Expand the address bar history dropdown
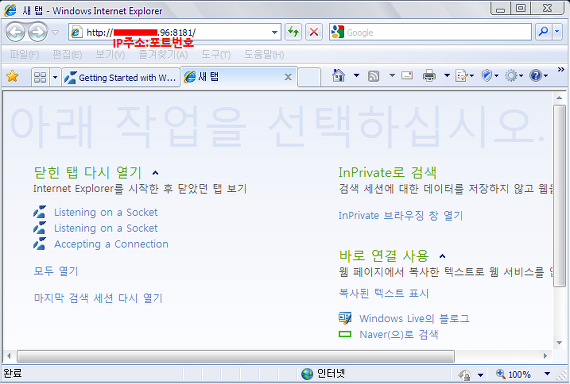The width and height of the screenshot is (570, 384). [x=275, y=33]
